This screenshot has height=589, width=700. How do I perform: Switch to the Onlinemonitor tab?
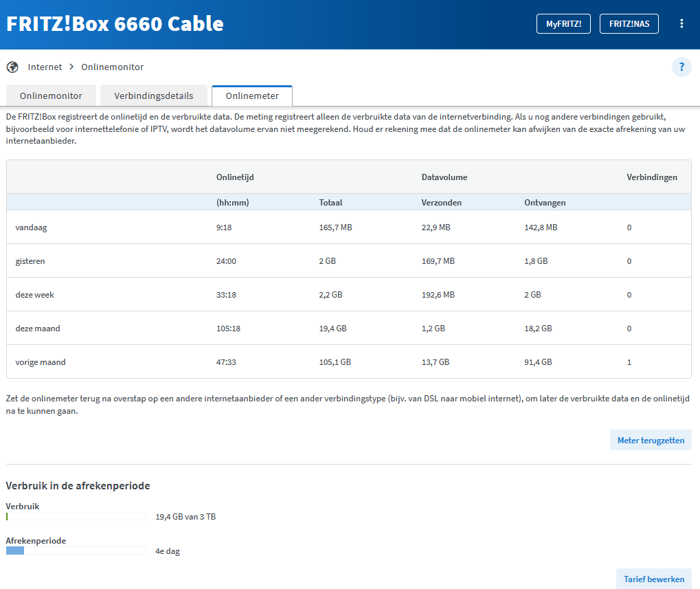51,96
